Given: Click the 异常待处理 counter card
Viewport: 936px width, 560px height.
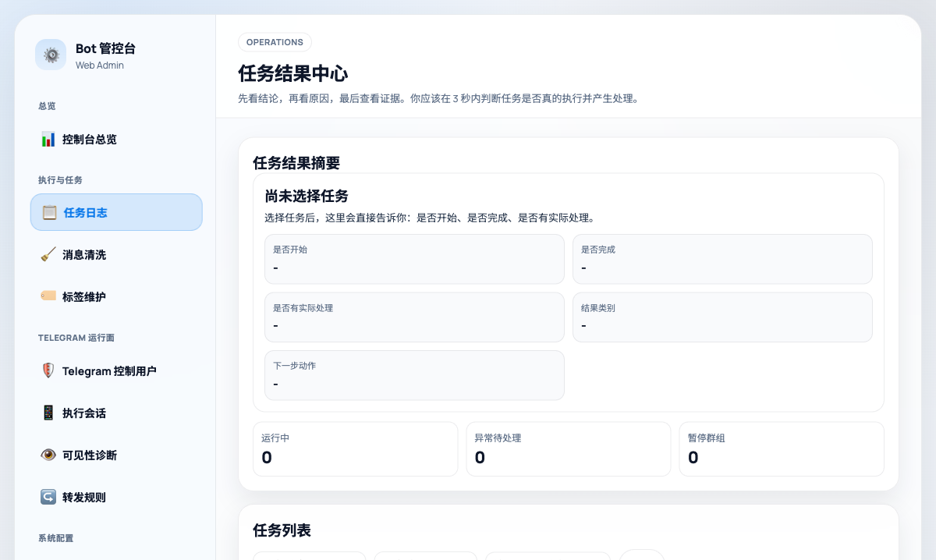Looking at the screenshot, I should [569, 449].
